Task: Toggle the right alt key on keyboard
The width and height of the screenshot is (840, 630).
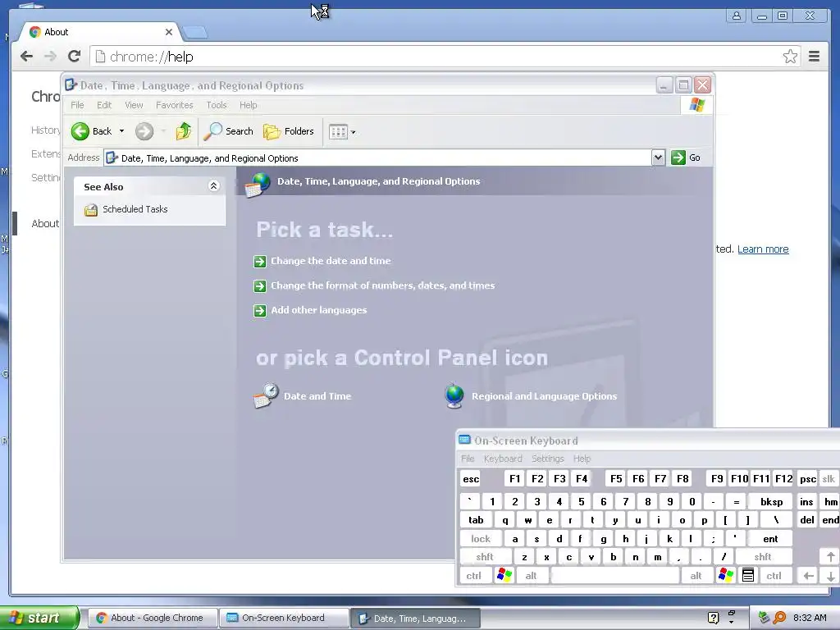Action: point(696,576)
